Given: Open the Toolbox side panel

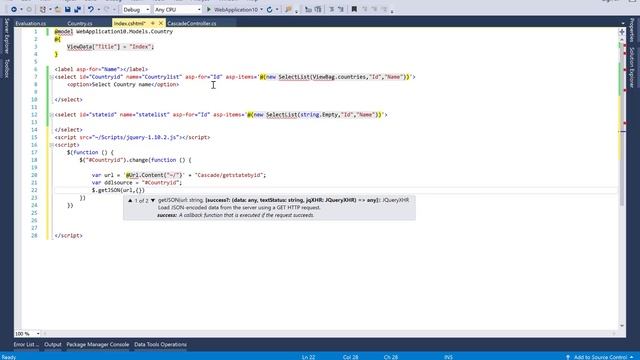Looking at the screenshot, I should tap(7, 68).
